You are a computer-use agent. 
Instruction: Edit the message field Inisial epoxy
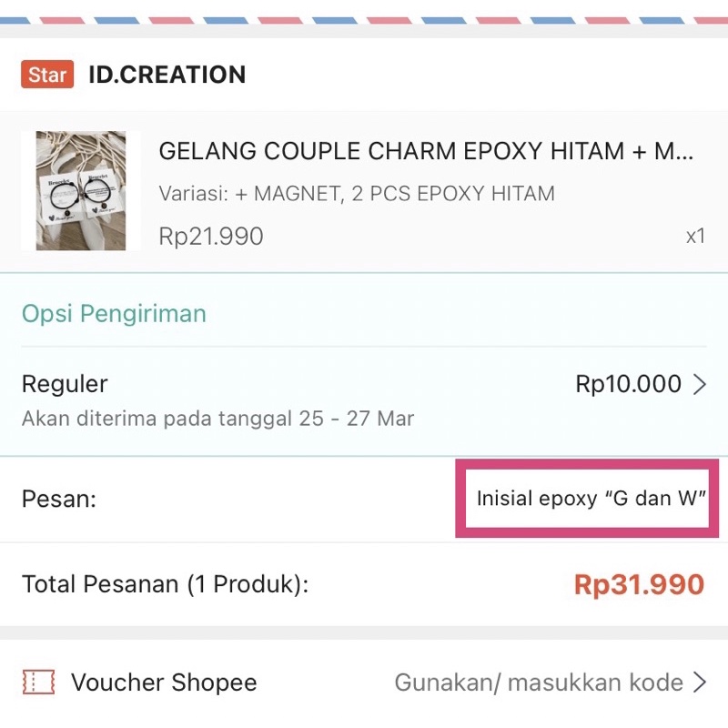click(591, 499)
